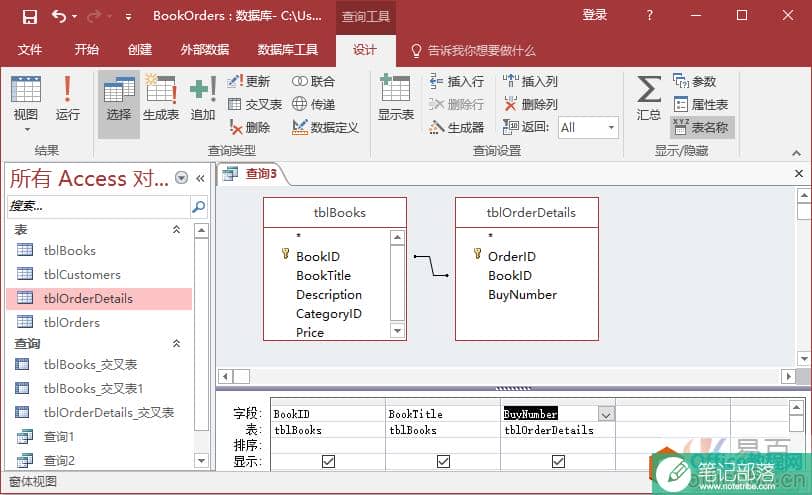Select tblCustomers table

click(x=99, y=274)
